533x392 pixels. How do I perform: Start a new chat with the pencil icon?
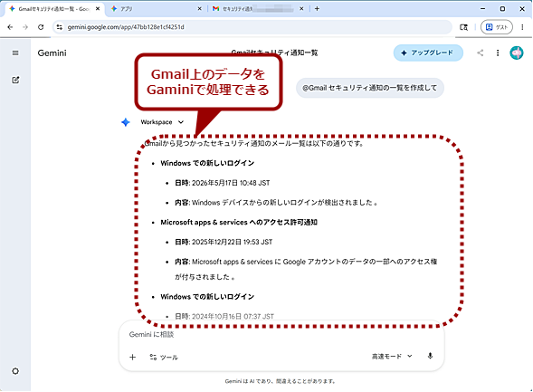click(x=15, y=80)
